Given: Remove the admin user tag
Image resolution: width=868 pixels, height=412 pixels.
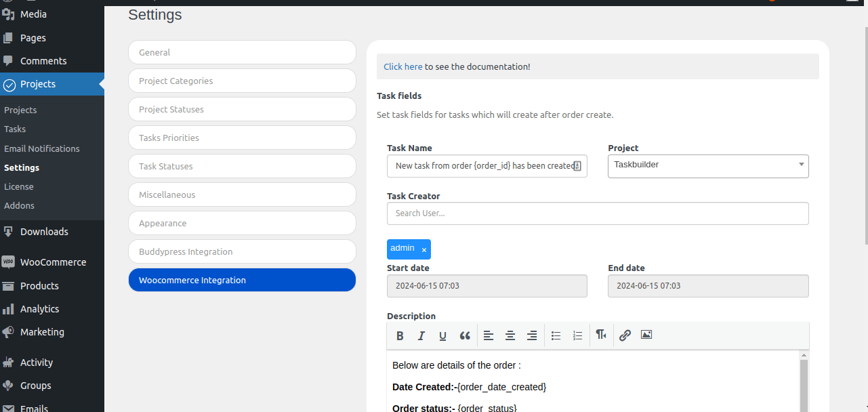Looking at the screenshot, I should pyautogui.click(x=424, y=250).
